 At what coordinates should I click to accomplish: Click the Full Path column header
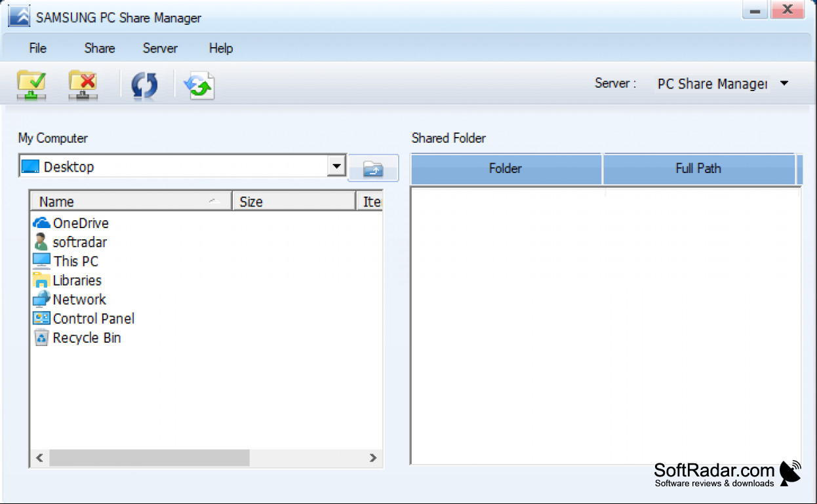tap(698, 169)
